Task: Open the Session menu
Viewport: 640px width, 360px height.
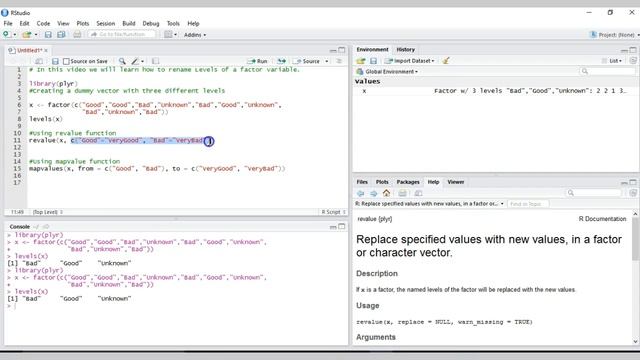Action: pyautogui.click(x=106, y=24)
